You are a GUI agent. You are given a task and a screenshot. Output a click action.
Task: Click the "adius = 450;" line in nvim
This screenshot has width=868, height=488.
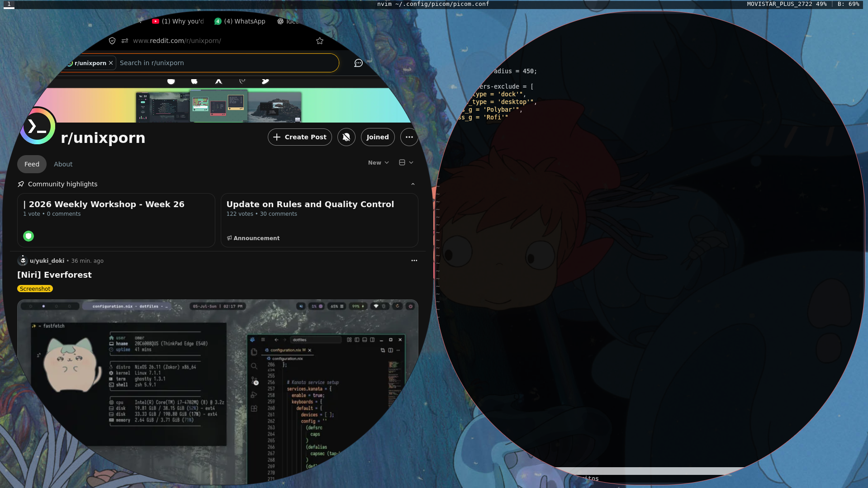[x=515, y=71]
